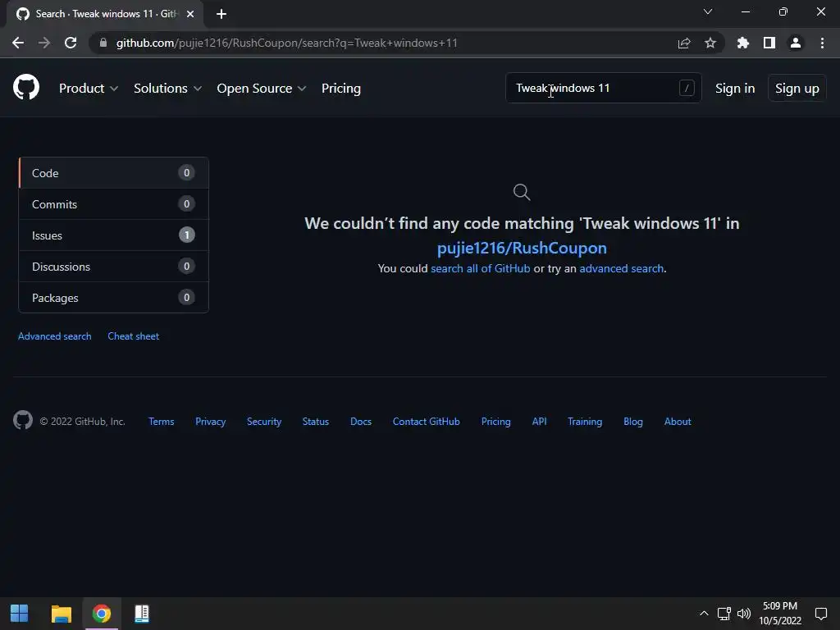
Task: Open Chrome three-dot menu
Action: (x=822, y=43)
